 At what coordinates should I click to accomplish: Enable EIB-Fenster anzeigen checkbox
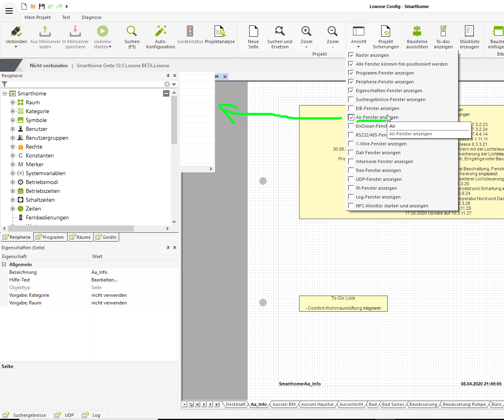pyautogui.click(x=351, y=108)
